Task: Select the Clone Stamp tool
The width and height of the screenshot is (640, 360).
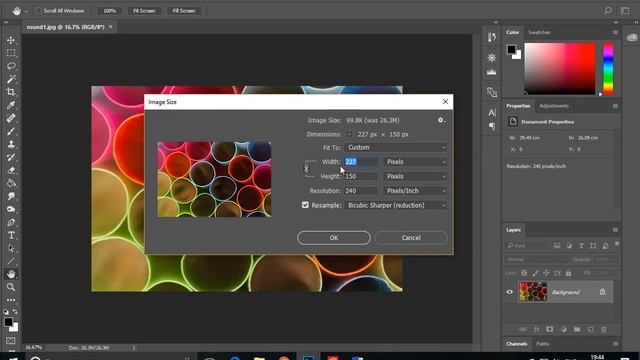Action: tap(11, 144)
